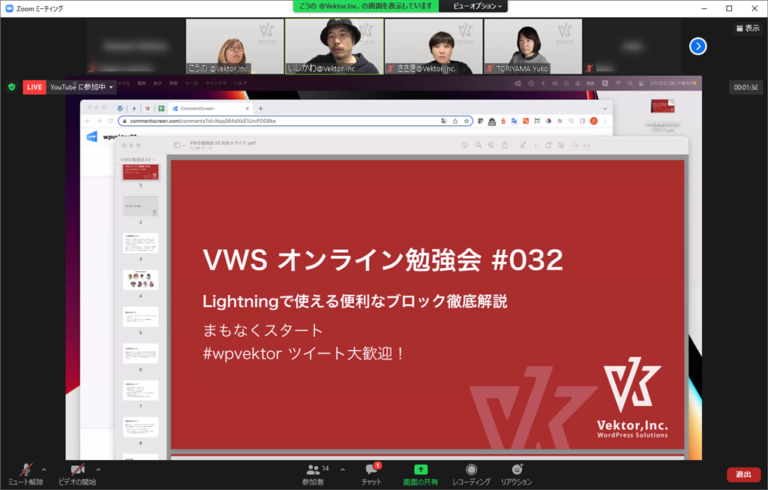Toggle the Preview sidebar view button
Image resolution: width=768 pixels, height=490 pixels.
click(x=177, y=145)
